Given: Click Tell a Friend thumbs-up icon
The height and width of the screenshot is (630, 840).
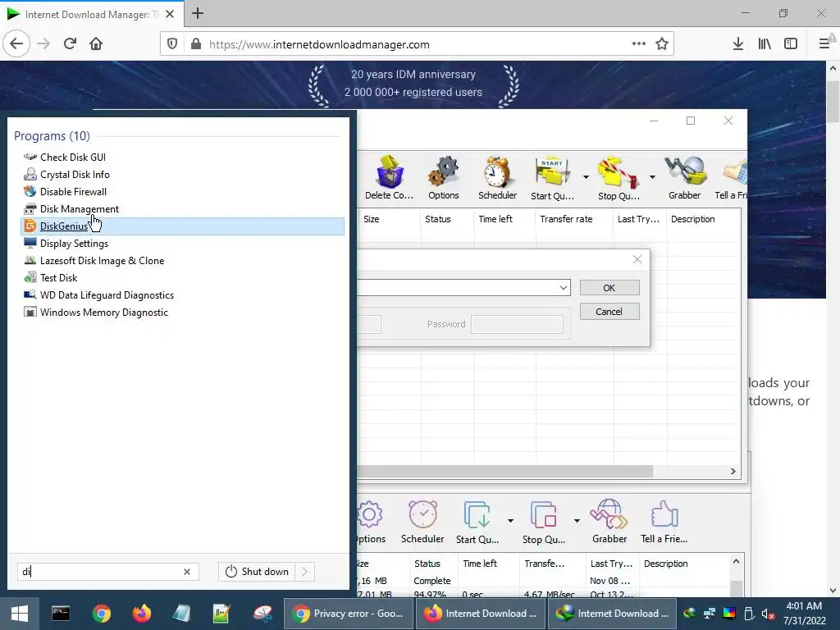Looking at the screenshot, I should (x=664, y=522).
